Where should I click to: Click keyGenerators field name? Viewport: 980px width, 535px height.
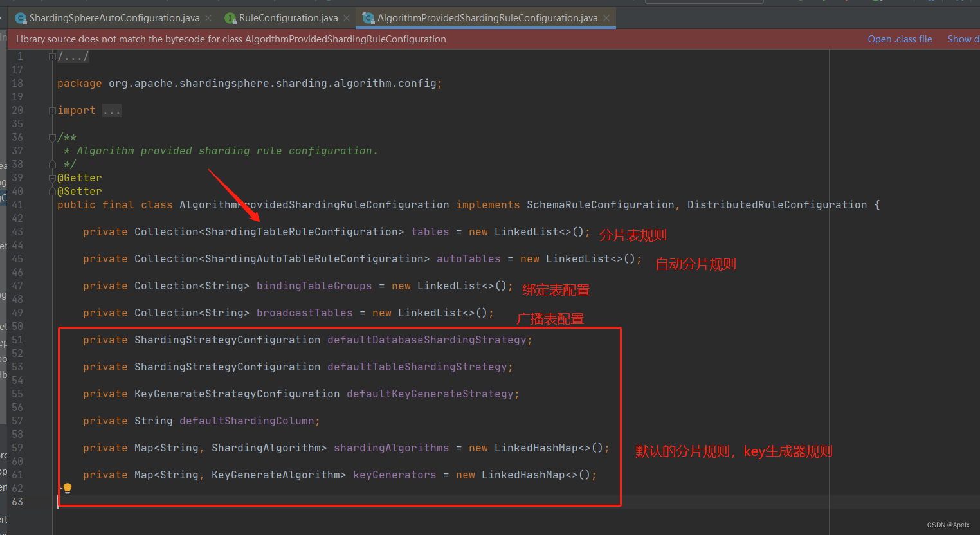[394, 475]
